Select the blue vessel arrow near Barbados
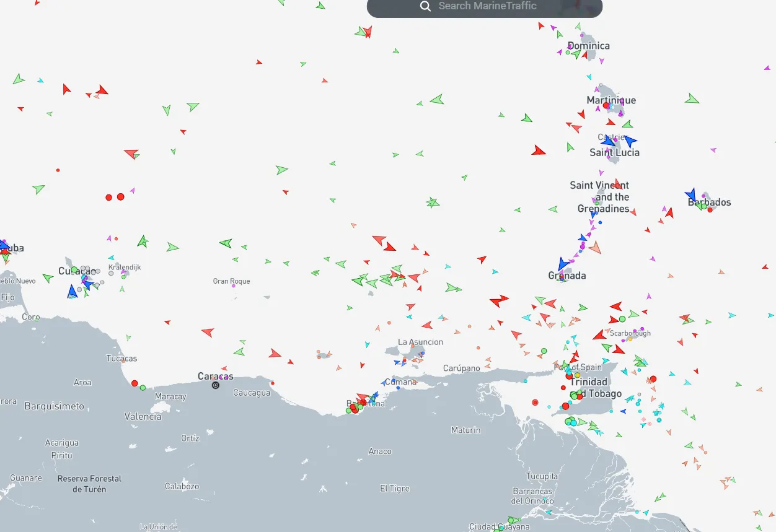The image size is (776, 532). click(690, 195)
